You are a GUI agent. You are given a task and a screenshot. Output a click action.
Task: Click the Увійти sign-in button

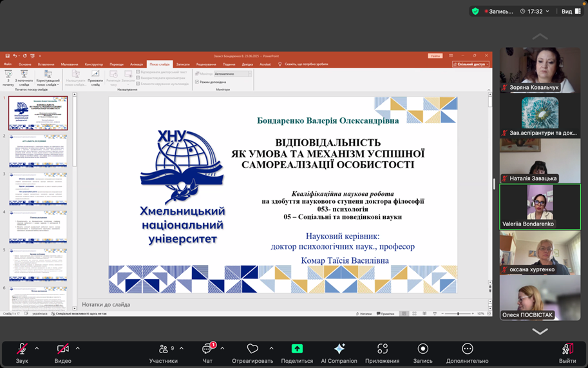coord(435,56)
